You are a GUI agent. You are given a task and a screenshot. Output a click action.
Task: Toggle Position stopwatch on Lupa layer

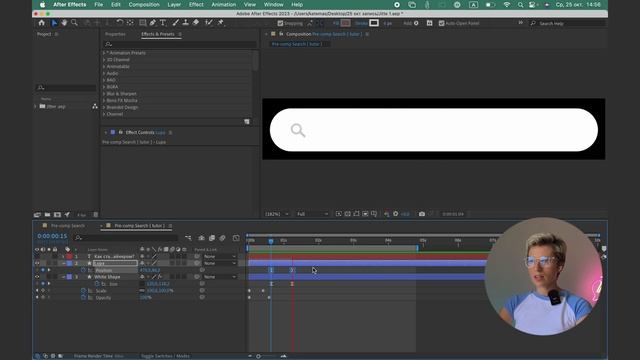[83, 270]
